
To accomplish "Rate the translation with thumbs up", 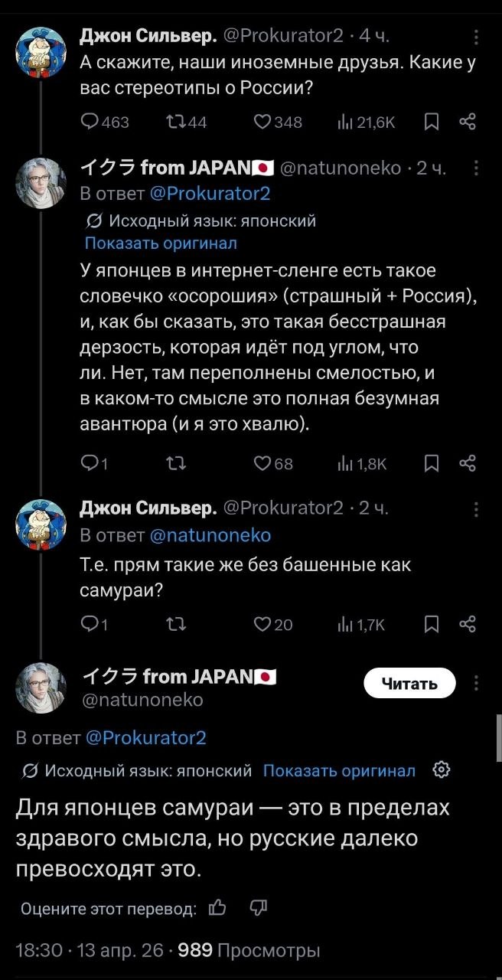I will coord(217,908).
